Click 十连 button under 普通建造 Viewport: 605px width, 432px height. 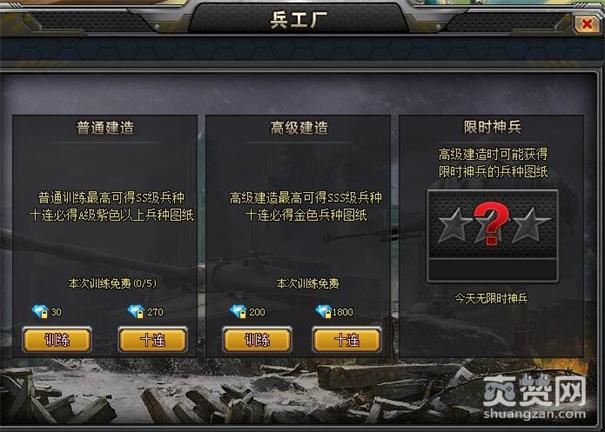(x=153, y=340)
